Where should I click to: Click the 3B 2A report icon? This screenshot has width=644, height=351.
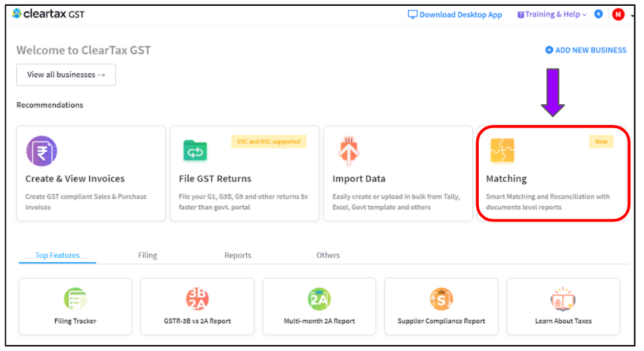(x=197, y=299)
